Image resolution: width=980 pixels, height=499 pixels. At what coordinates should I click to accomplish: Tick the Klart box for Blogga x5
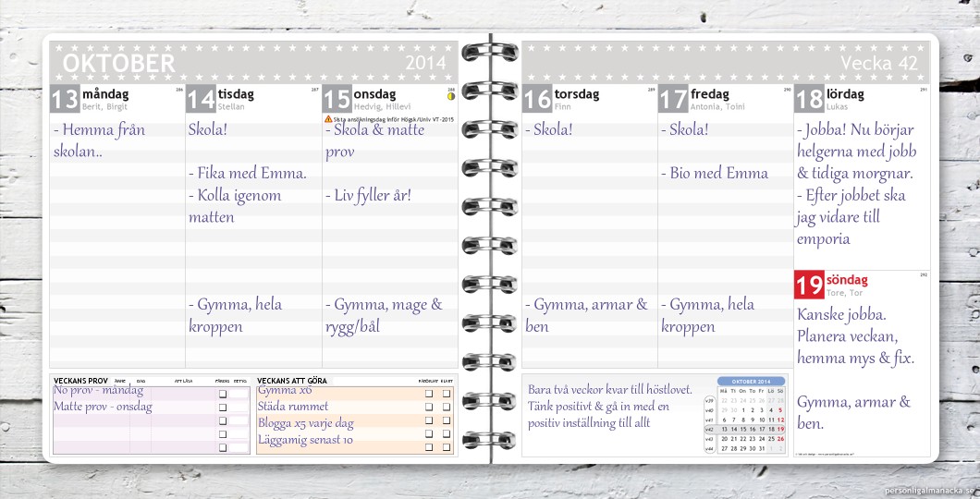447,422
